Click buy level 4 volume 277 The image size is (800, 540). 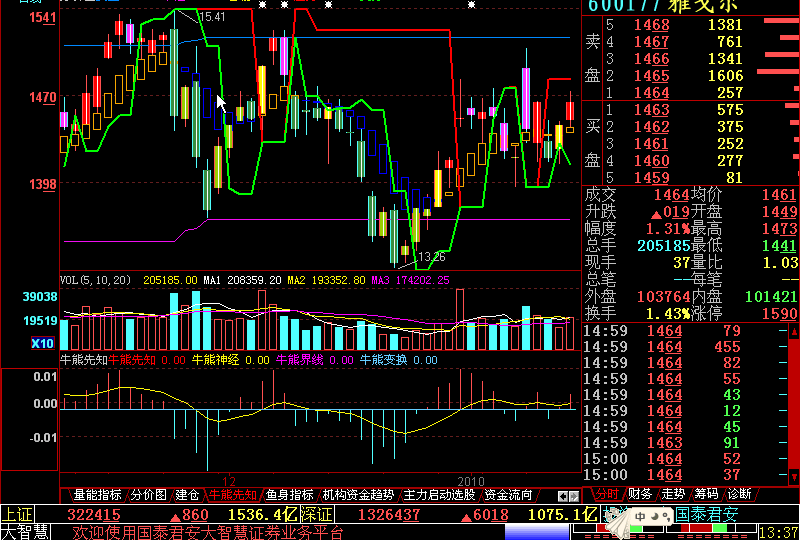point(730,161)
